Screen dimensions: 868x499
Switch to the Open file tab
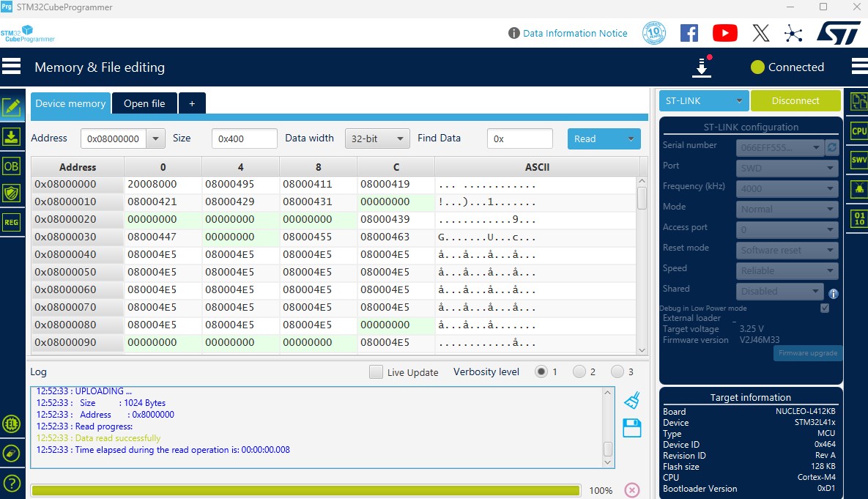(144, 103)
